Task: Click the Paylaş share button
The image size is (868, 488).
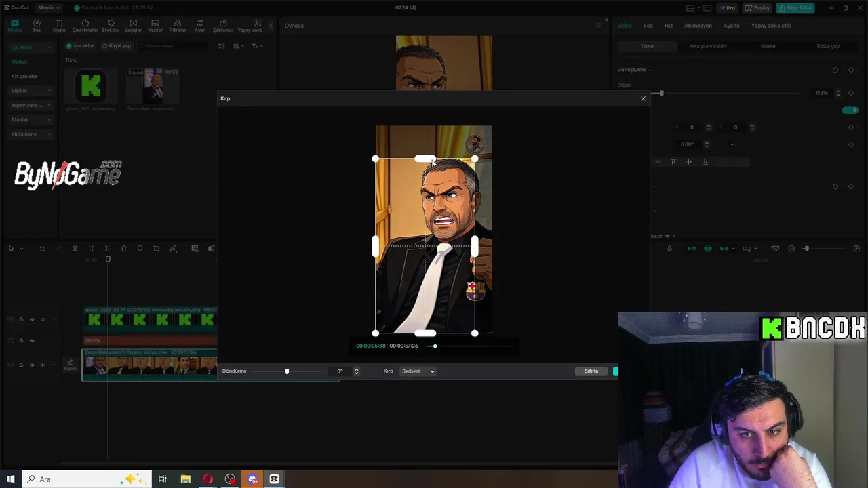Action: (x=757, y=8)
